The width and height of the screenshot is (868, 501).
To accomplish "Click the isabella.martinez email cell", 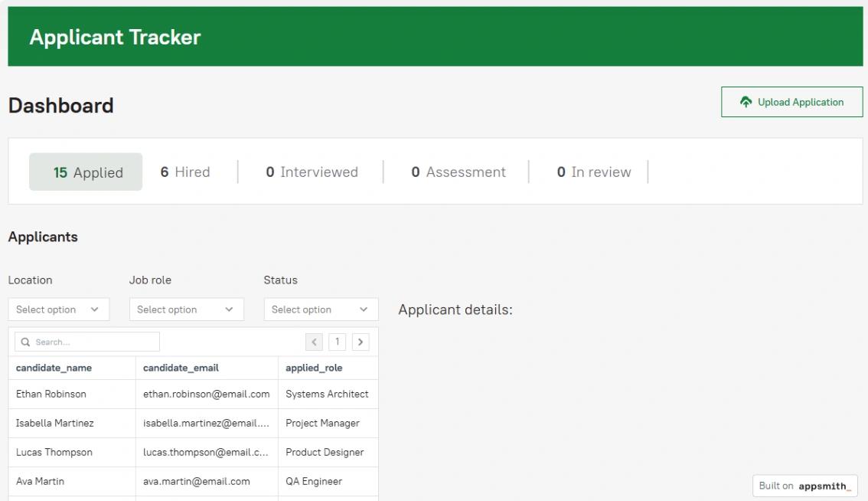I will 207,424.
